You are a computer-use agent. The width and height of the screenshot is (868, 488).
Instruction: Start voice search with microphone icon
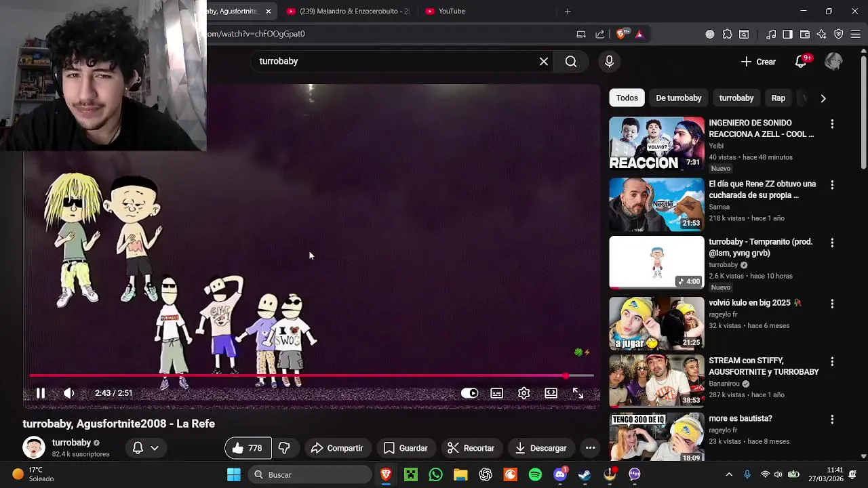(609, 62)
